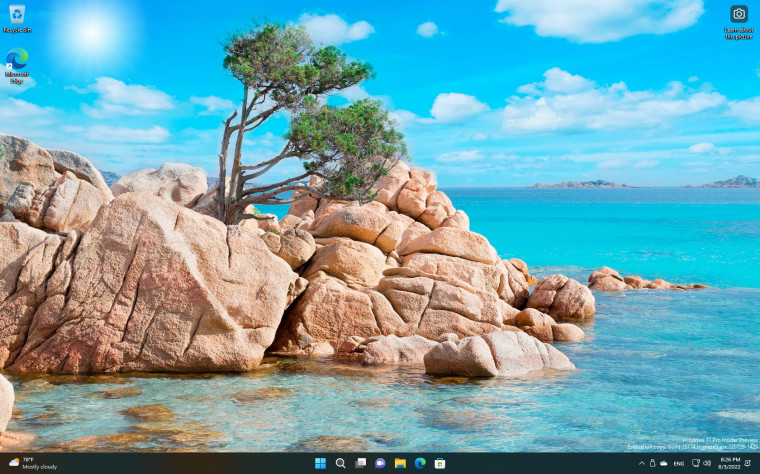Open the OneDrive cloud tray icon
Viewport: 760px width, 474px height.
tap(664, 464)
